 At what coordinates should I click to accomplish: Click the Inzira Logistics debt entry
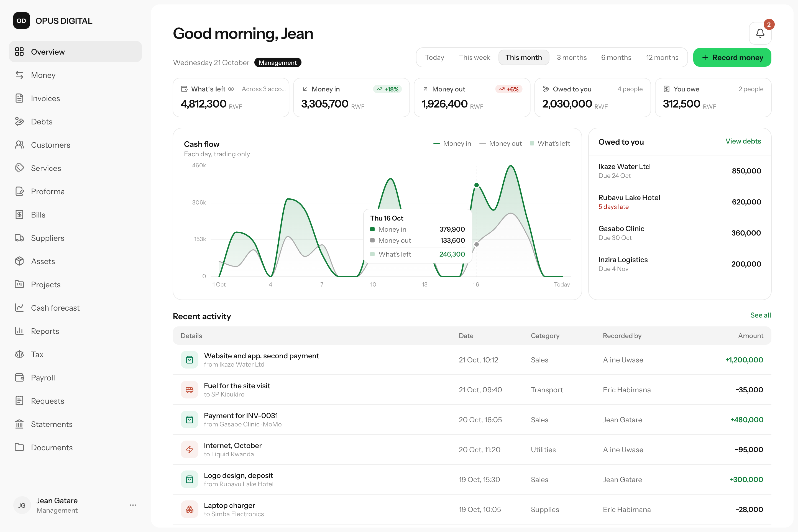pyautogui.click(x=680, y=264)
